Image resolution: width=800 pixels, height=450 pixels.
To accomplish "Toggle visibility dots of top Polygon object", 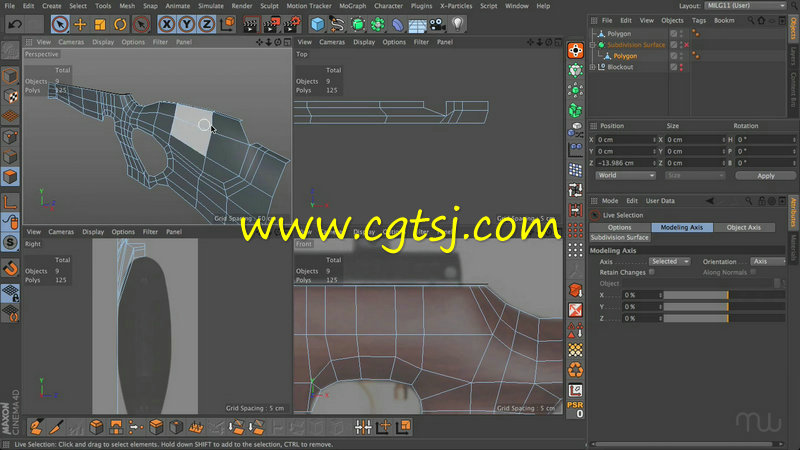I will pos(682,34).
